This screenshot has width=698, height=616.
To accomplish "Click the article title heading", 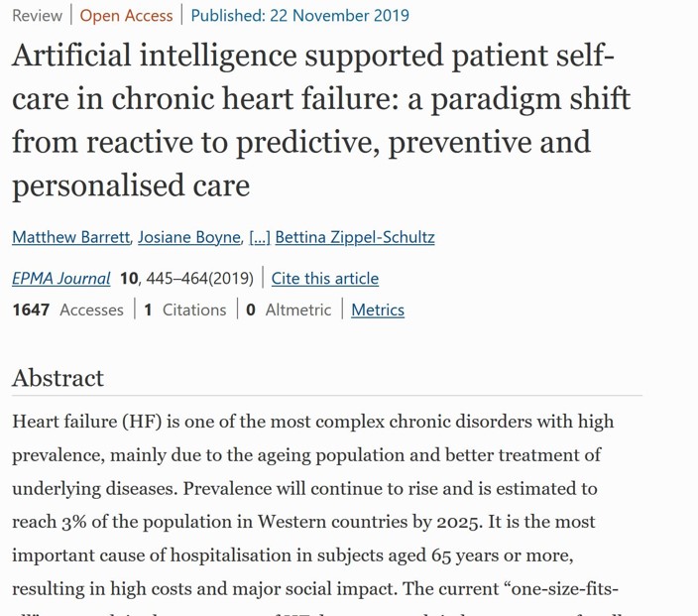I will (320, 119).
